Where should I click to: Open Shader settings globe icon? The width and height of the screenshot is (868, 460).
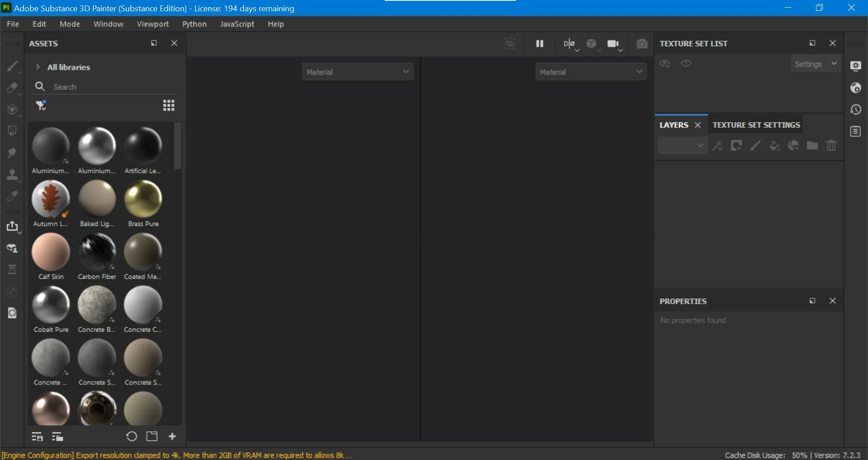856,88
